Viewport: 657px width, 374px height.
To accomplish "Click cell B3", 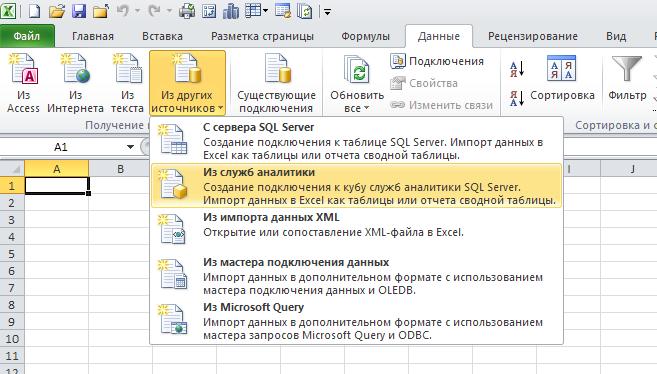I will coord(120,220).
